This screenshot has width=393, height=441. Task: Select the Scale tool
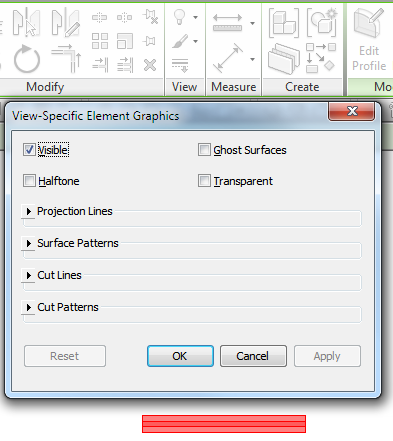pyautogui.click(x=125, y=41)
